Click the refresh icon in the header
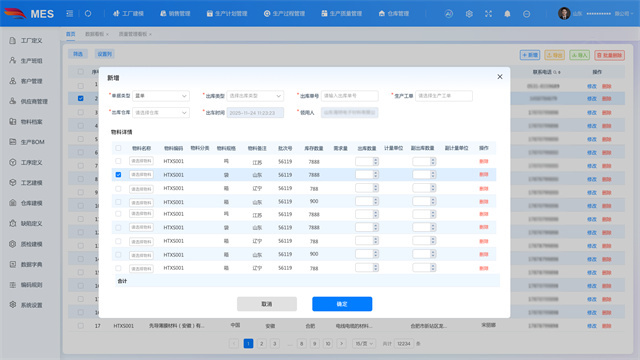The image size is (640, 360). click(88, 13)
